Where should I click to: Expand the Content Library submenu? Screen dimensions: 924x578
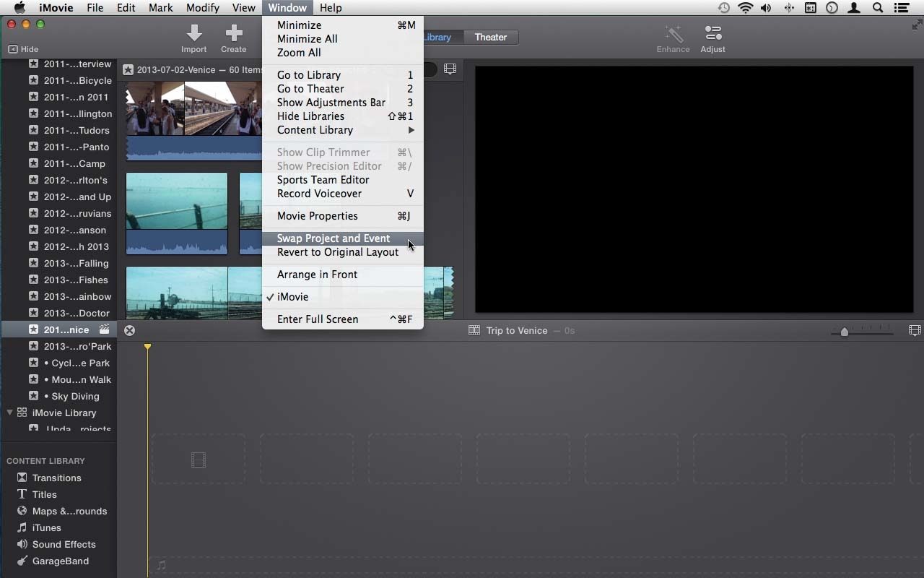[x=343, y=130]
